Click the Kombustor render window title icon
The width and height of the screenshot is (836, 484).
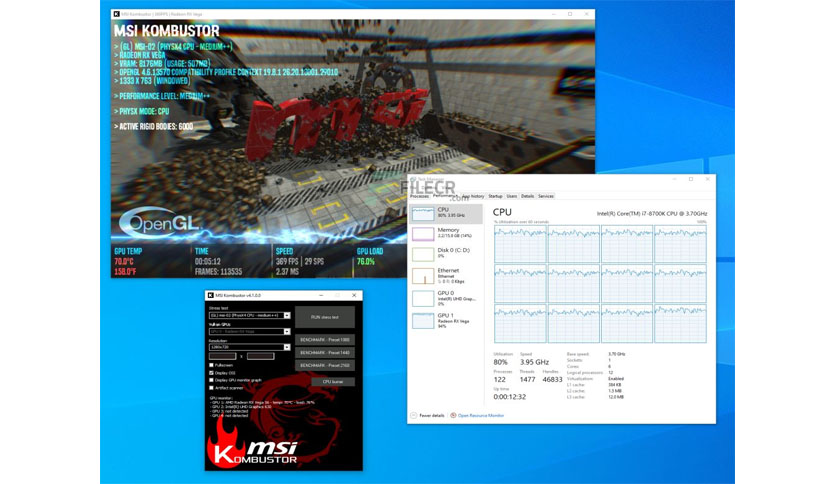click(117, 14)
